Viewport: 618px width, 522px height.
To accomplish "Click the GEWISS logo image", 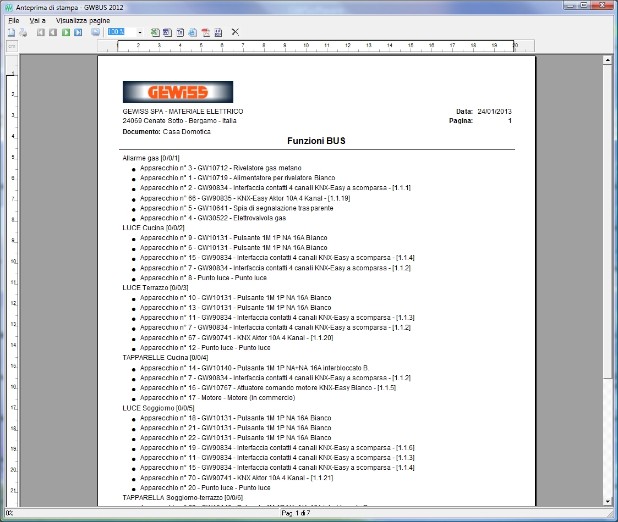I will (178, 92).
